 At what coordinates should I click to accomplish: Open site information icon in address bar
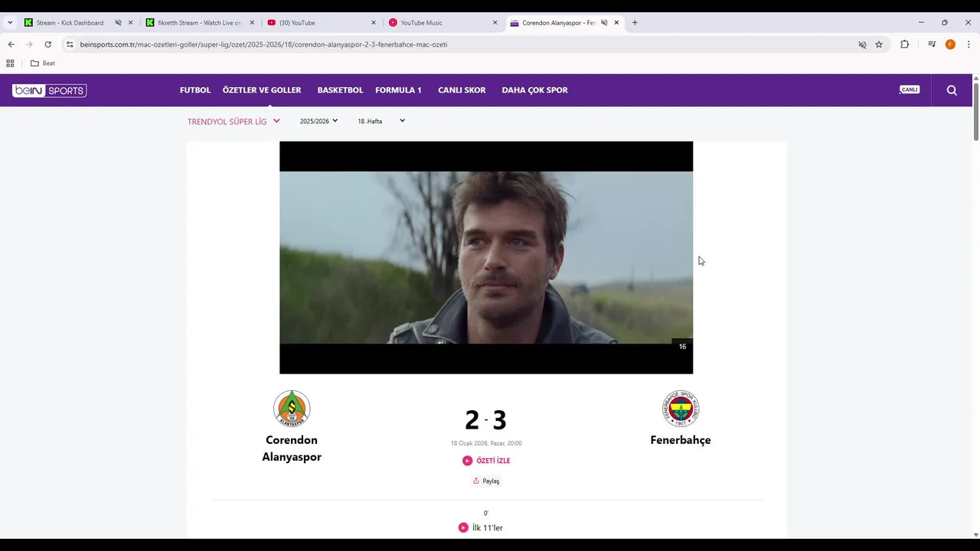point(70,44)
